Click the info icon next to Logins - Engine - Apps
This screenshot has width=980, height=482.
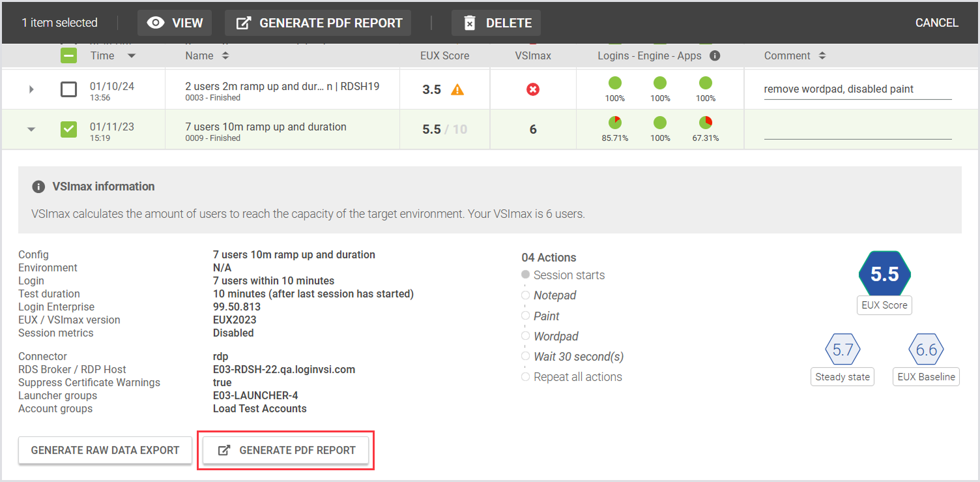pos(715,56)
